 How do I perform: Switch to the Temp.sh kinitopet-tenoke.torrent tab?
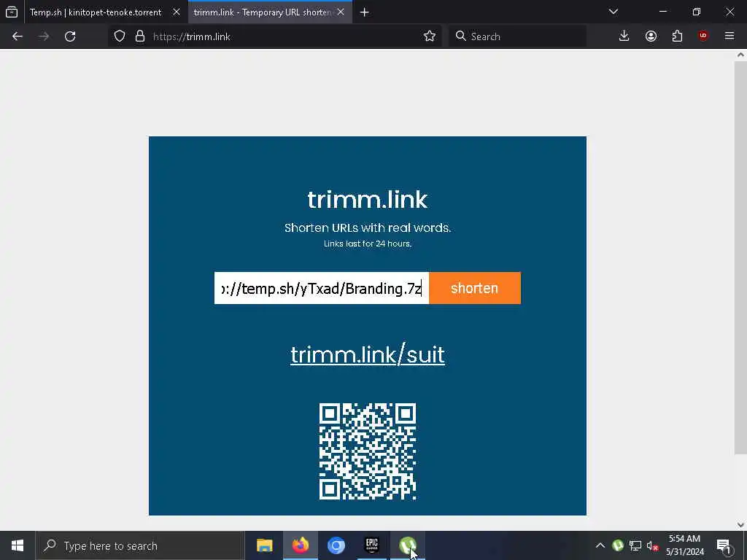(96, 12)
